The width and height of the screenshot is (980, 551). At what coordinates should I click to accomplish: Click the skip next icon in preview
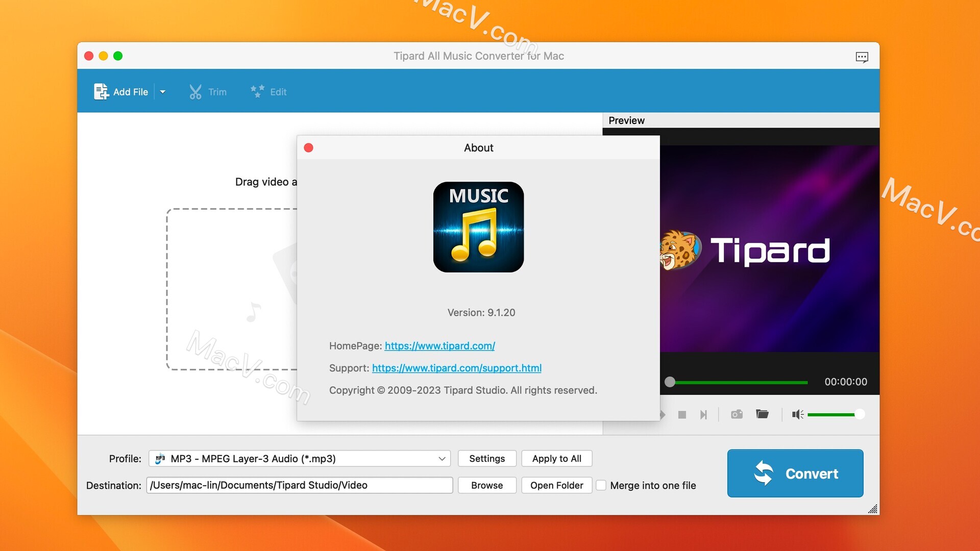(x=703, y=414)
